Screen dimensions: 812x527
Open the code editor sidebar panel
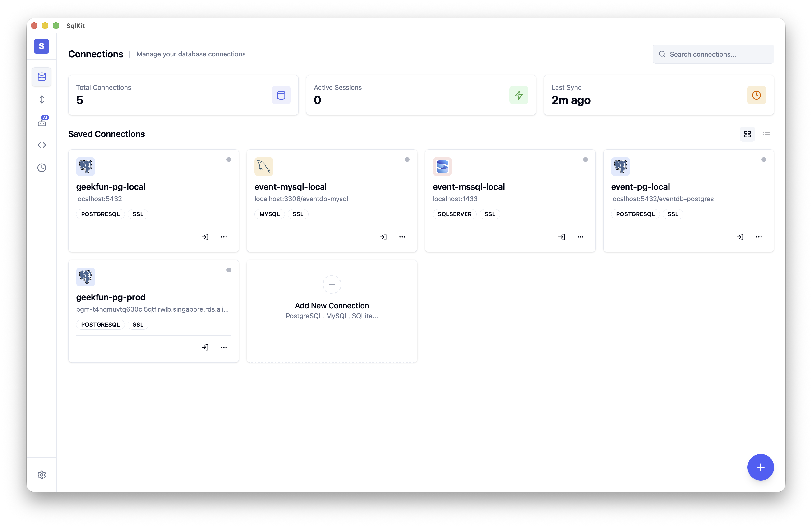coord(42,145)
